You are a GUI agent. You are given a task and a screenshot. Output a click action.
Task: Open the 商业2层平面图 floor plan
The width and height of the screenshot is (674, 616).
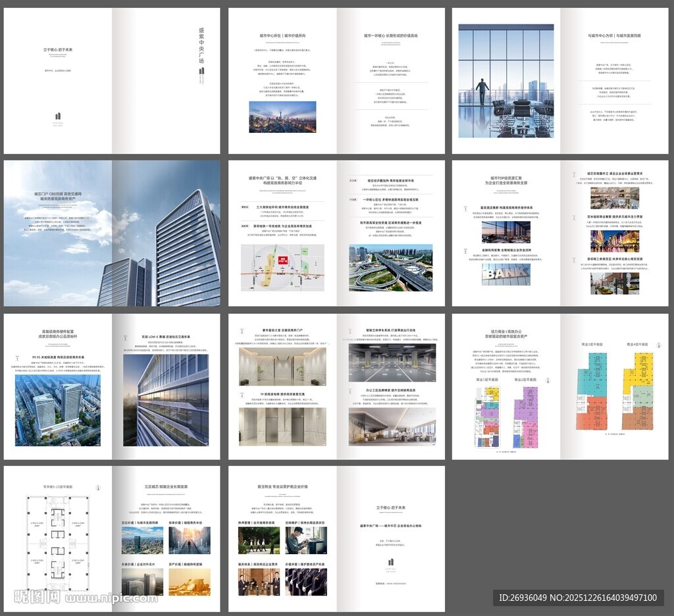pos(526,417)
